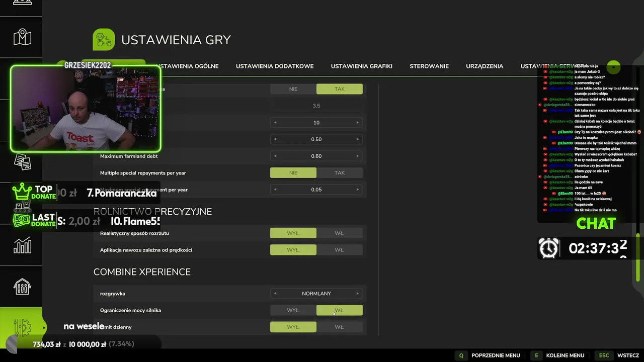Open the Ustawienia Serwera tab
Image resolution: width=644 pixels, height=362 pixels.
pos(553,66)
